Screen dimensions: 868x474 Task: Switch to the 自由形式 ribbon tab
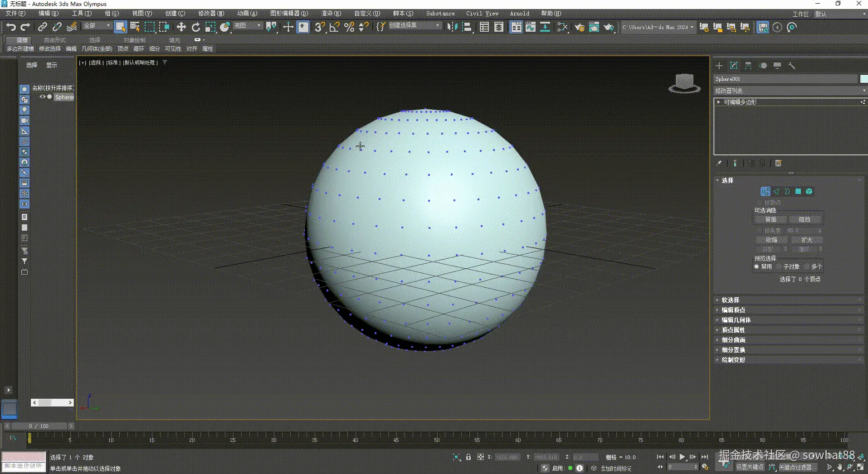(54, 40)
